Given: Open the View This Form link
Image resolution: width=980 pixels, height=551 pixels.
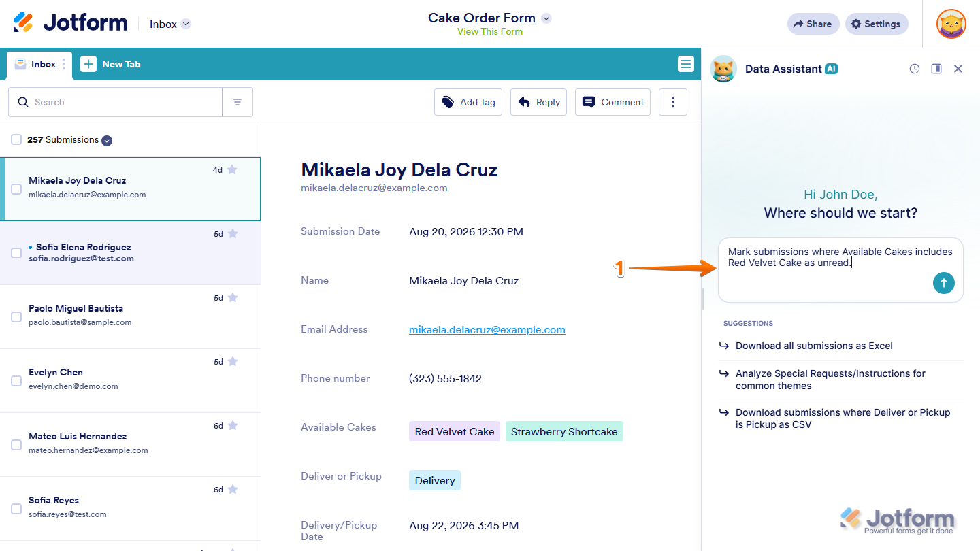Looking at the screenshot, I should click(x=490, y=31).
